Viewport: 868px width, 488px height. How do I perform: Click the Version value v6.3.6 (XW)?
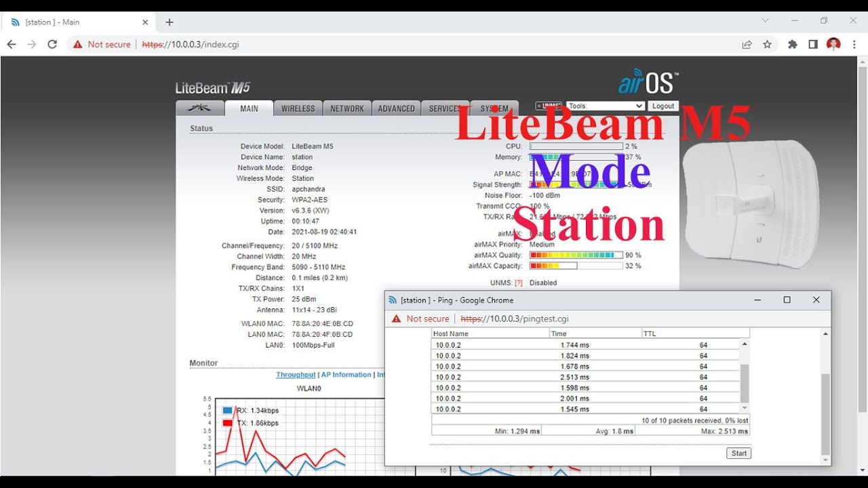[311, 211]
